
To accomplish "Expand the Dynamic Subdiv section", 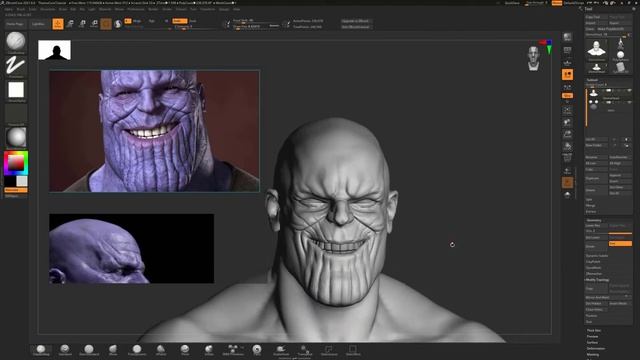I will click(597, 256).
